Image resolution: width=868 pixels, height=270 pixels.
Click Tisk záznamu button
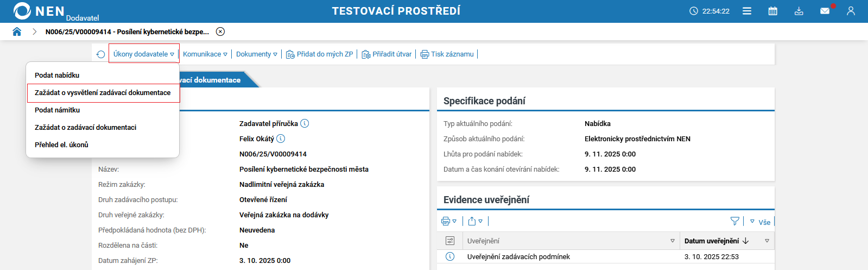[447, 54]
